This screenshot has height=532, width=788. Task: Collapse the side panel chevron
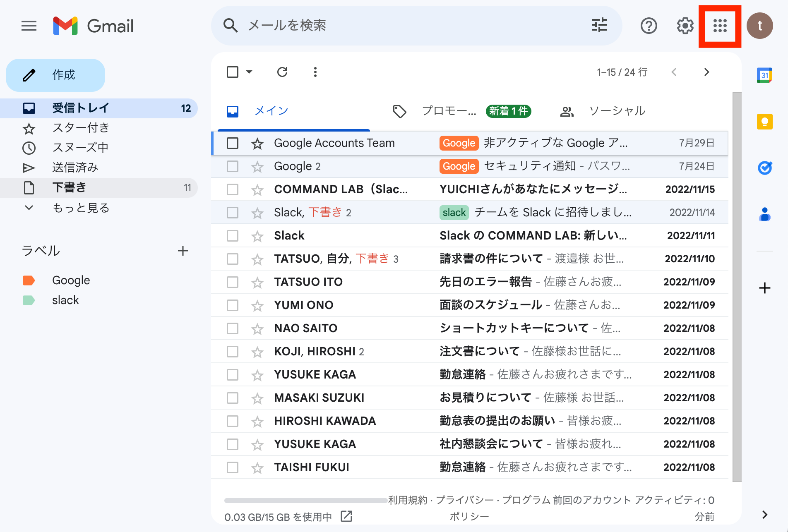pyautogui.click(x=765, y=515)
